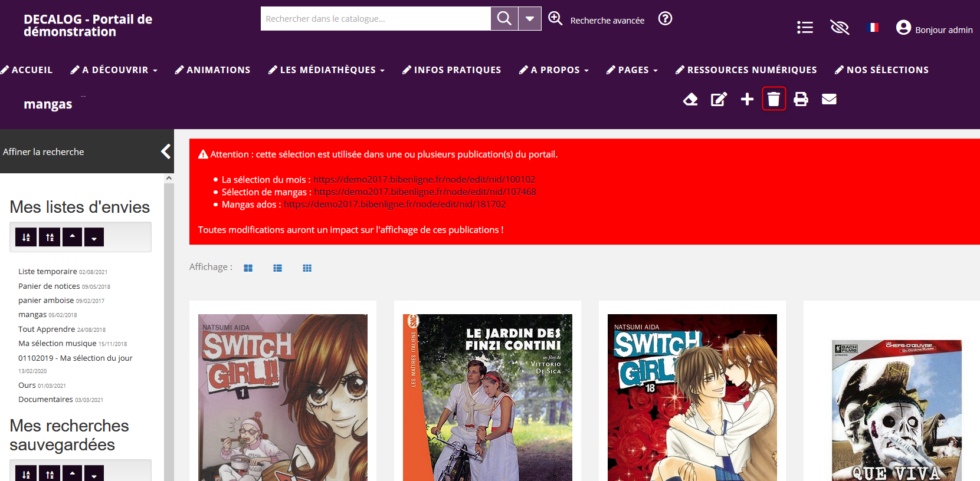Click the catalogue search magnifier button
This screenshot has height=481, width=980.
(504, 18)
